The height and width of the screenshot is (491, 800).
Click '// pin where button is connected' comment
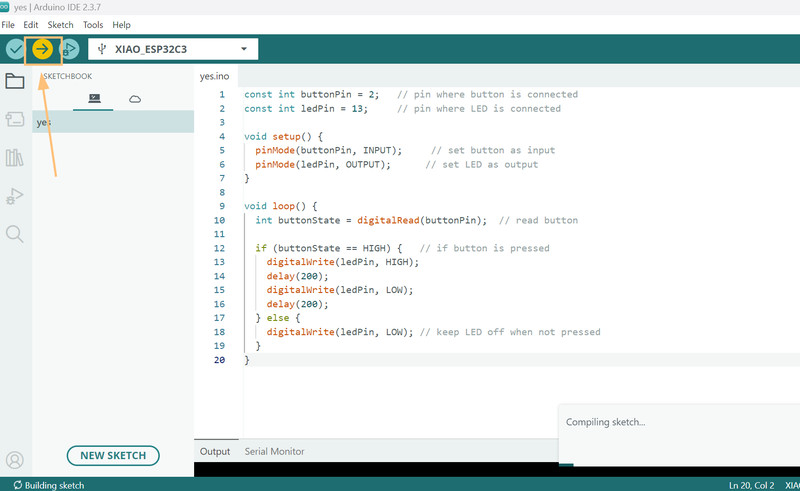(x=487, y=94)
